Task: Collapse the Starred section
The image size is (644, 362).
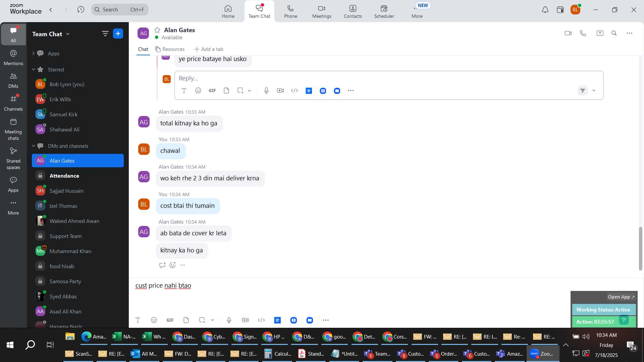Action: (33, 69)
